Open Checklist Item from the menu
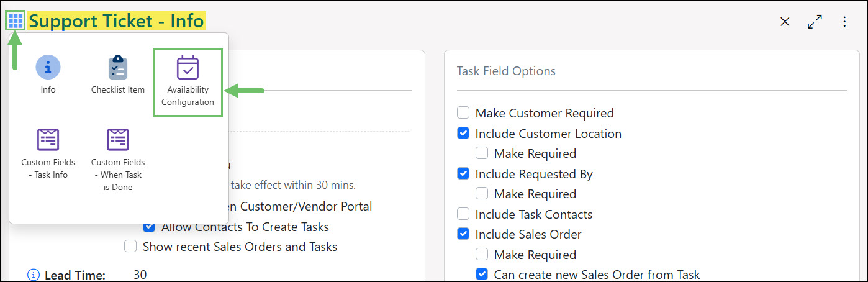868x282 pixels. coord(118,75)
